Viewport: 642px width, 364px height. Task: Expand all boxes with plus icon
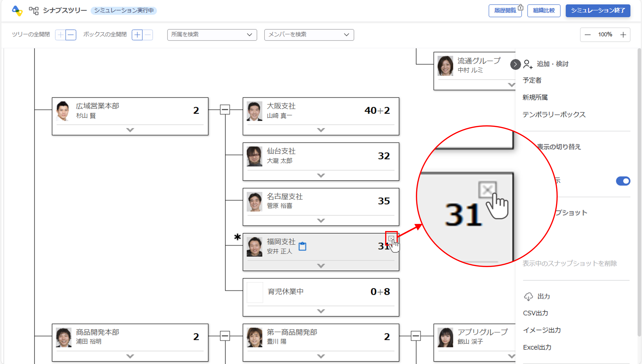[x=137, y=35]
